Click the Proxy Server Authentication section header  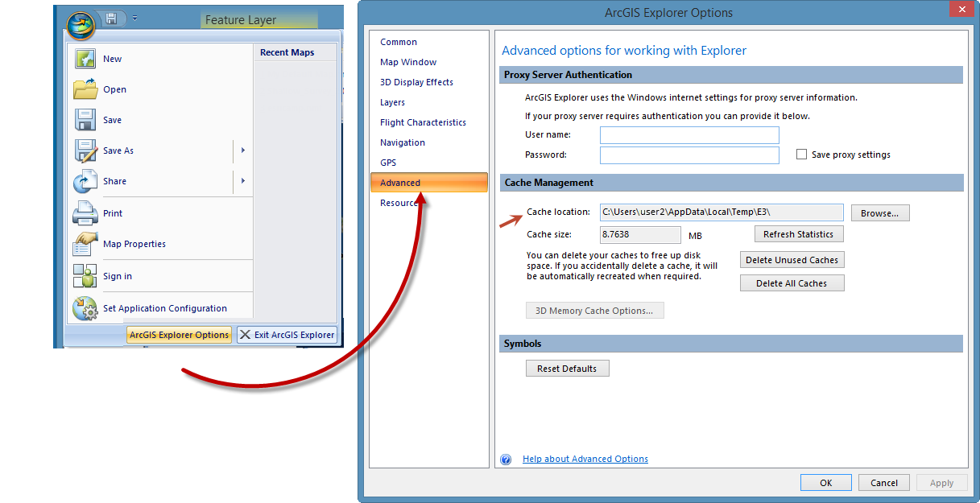731,75
